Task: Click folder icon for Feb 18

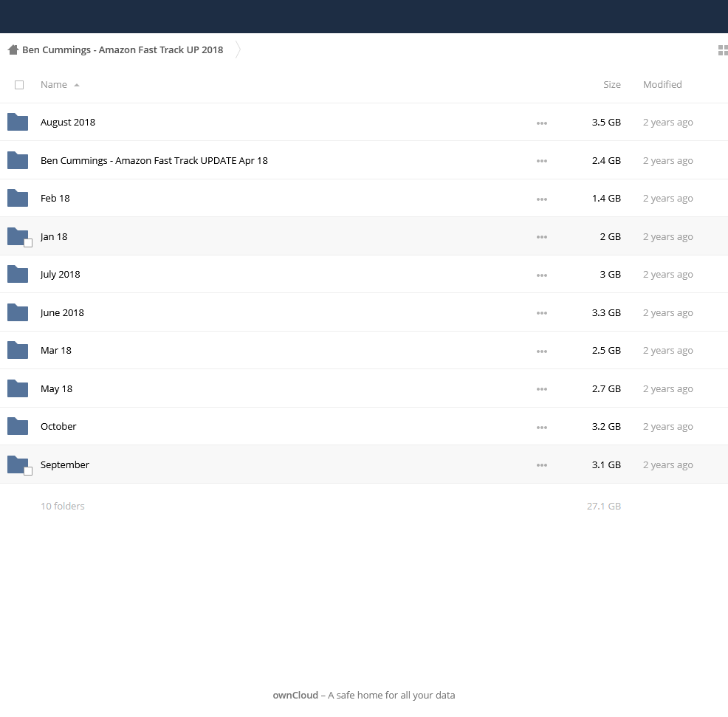Action: pyautogui.click(x=18, y=199)
